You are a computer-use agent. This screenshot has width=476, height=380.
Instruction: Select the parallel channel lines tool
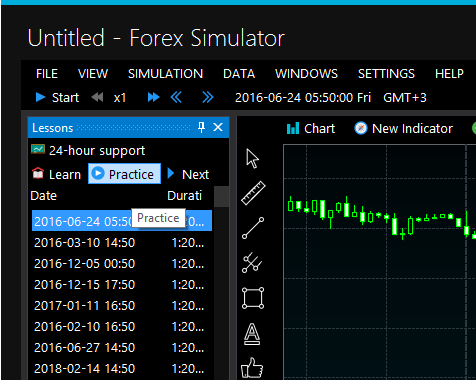(252, 263)
